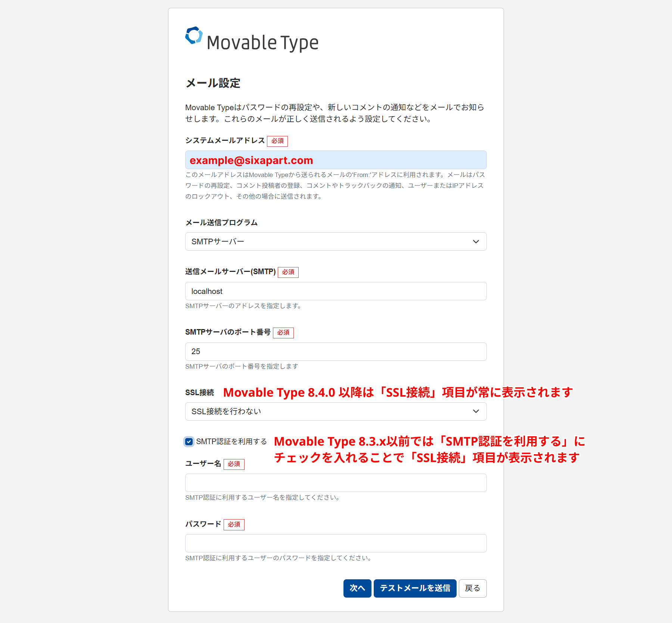The image size is (672, 623).
Task: Click the メール設定 page heading
Action: click(213, 83)
